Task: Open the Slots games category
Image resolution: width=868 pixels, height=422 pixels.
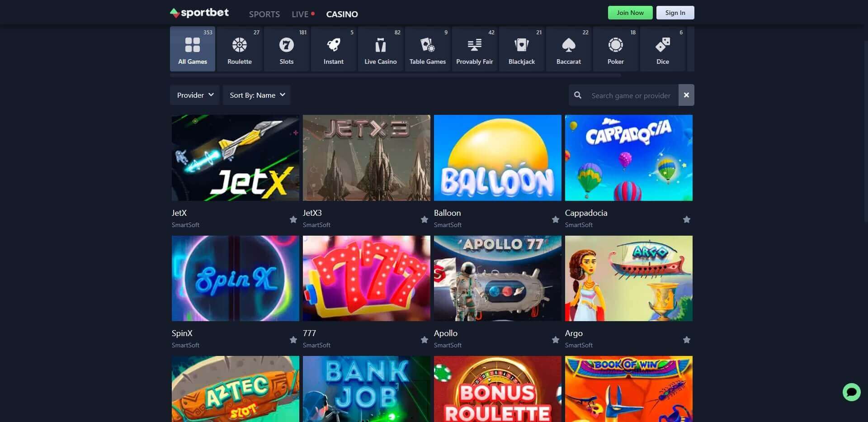Action: coord(286,47)
